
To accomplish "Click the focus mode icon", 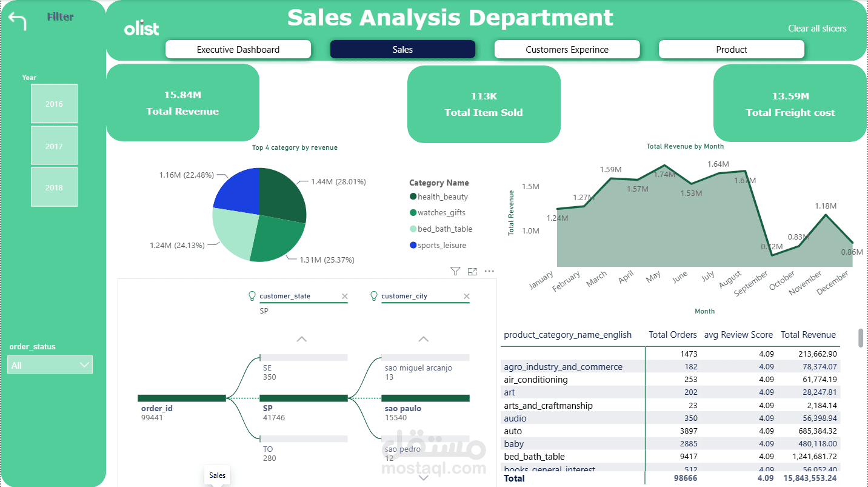I will (x=472, y=272).
